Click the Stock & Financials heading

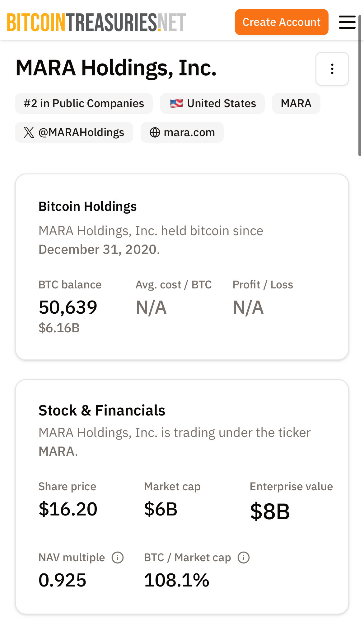pos(102,410)
